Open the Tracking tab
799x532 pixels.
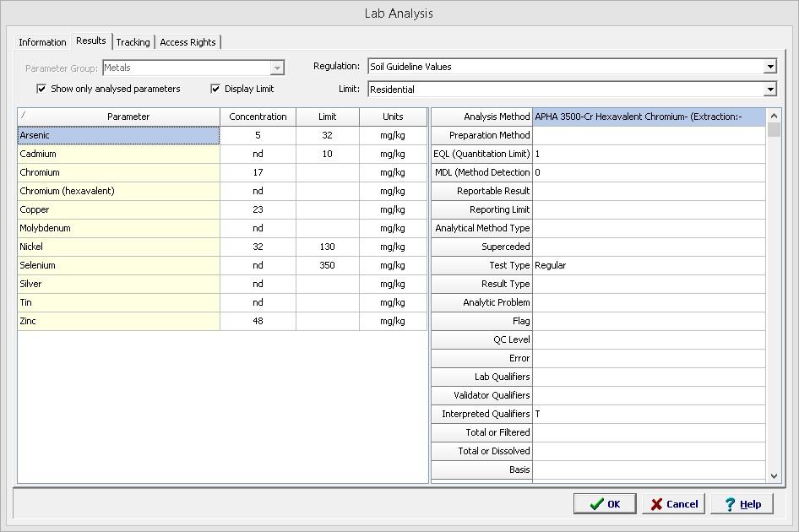pyautogui.click(x=133, y=42)
